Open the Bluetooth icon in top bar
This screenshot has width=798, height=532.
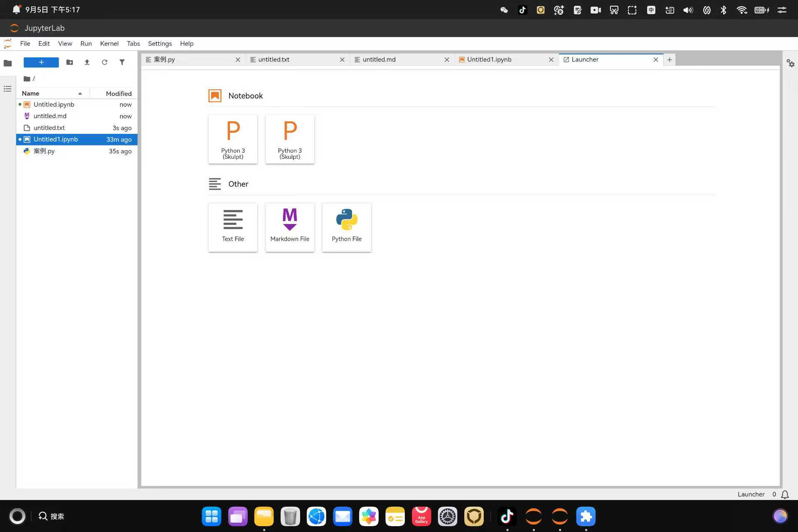[724, 10]
